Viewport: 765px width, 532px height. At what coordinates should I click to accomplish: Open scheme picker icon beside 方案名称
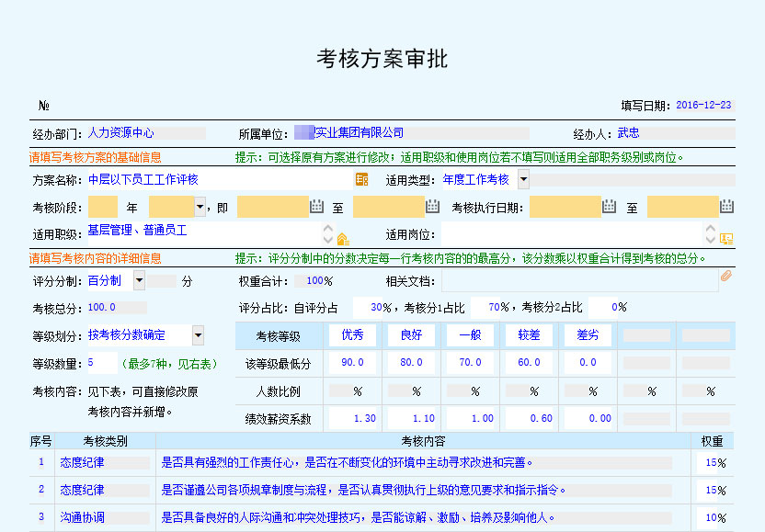click(x=361, y=179)
